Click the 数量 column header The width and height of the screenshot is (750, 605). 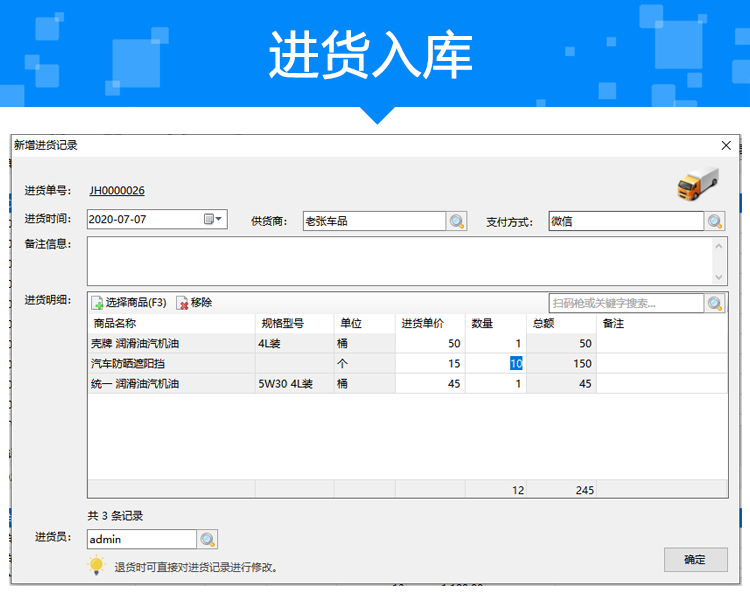(x=496, y=323)
